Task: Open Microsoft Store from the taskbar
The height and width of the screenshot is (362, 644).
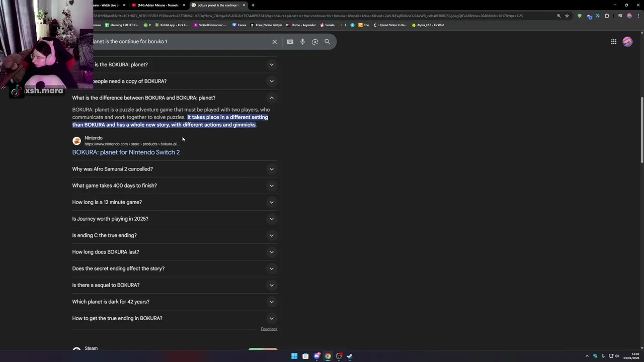Action: point(305,356)
